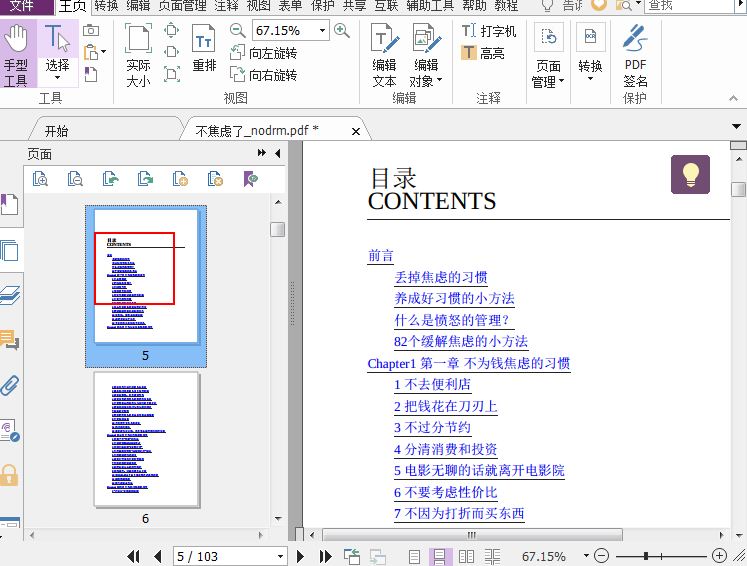Open Edit Object (编辑对象) tool
This screenshot has height=566, width=747.
tap(425, 54)
